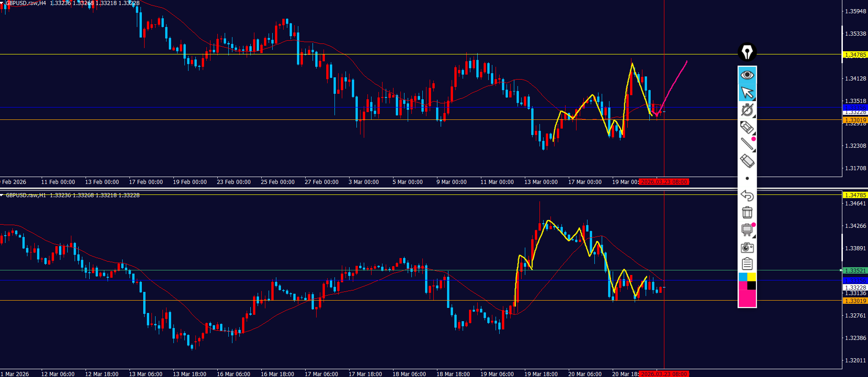Click the pen nib logo button
This screenshot has height=377, width=868.
click(x=747, y=52)
